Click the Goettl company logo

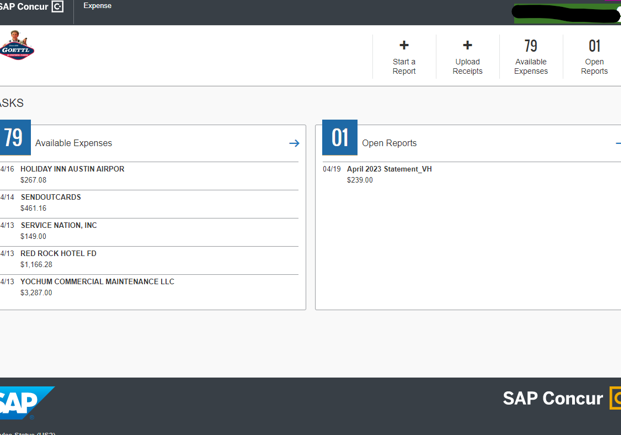(17, 45)
